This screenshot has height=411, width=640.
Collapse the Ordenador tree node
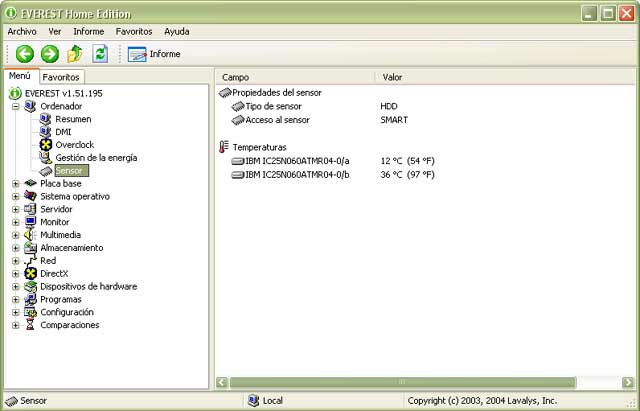tap(15, 106)
